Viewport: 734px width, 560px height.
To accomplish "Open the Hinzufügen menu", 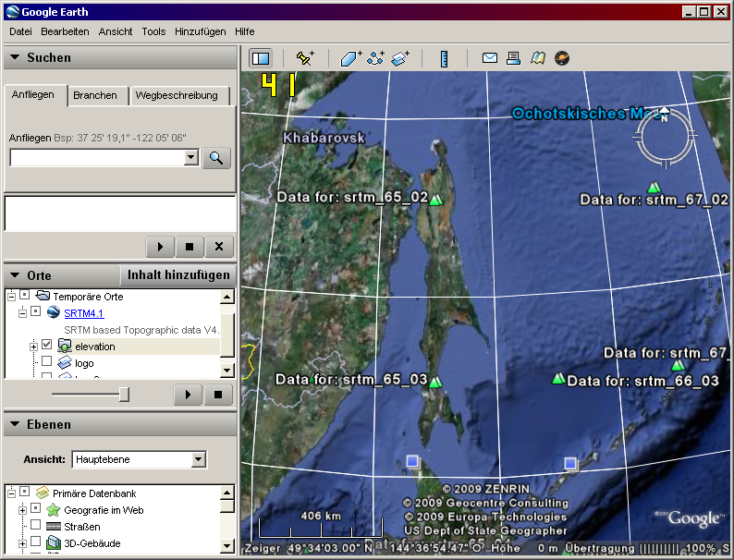I will [x=200, y=31].
